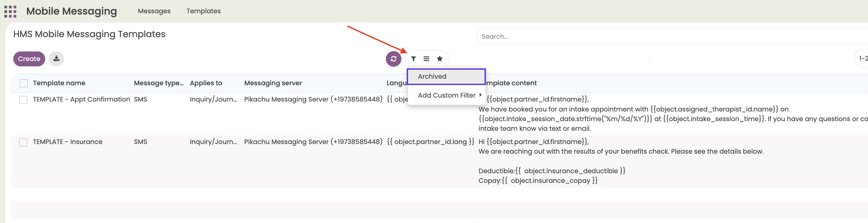Open the Messages menu
Screen dimensions: 868x223
154,11
